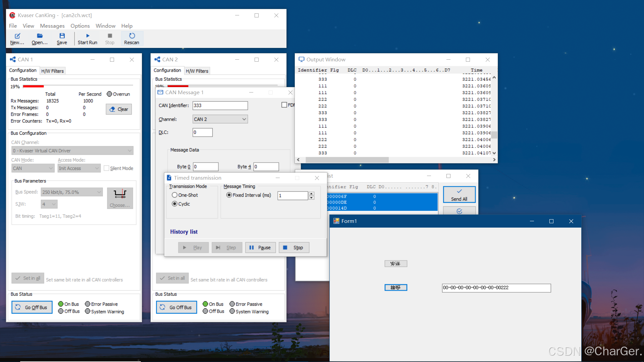Open the Channel CAN 2 dropdown

coord(220,119)
